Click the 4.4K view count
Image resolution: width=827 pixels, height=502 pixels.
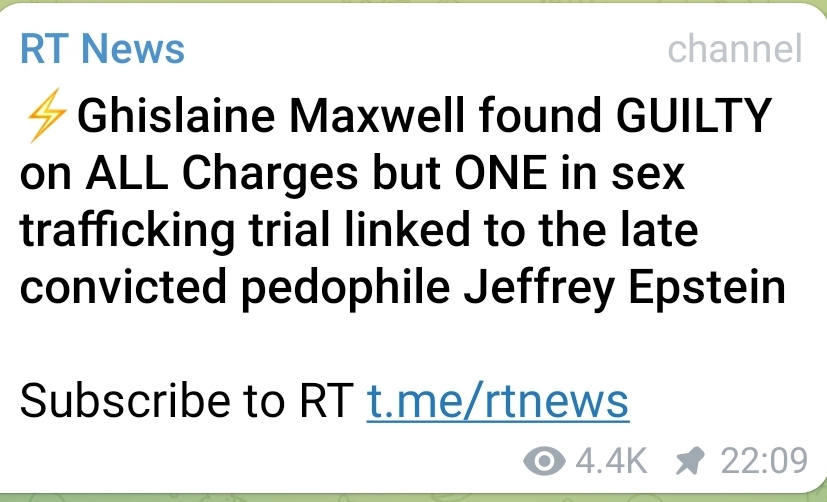tap(611, 461)
